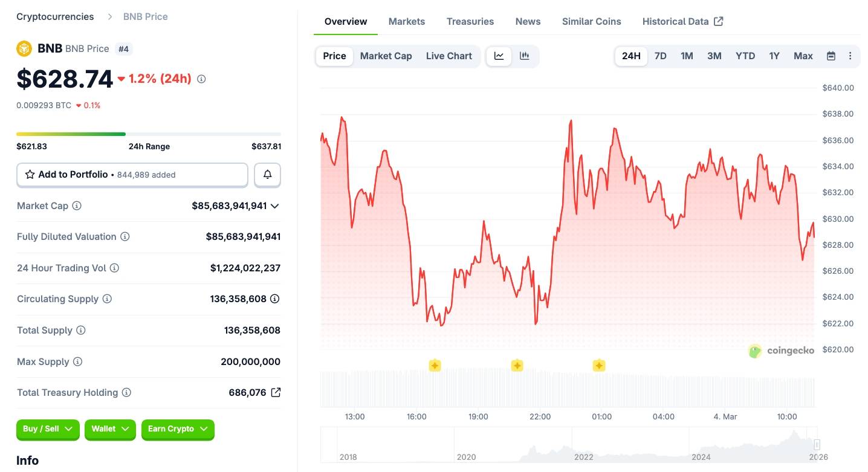Switch to the Markets tab
The image size is (868, 472).
pyautogui.click(x=406, y=21)
